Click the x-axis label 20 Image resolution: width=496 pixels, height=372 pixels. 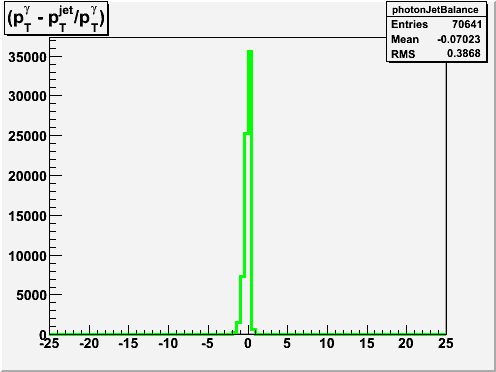(406, 343)
